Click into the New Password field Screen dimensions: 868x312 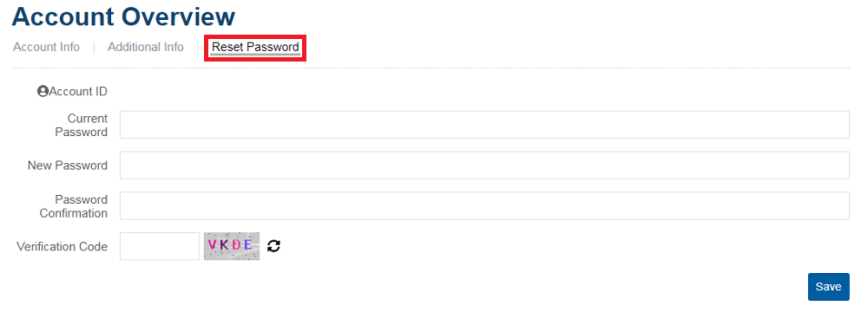click(484, 165)
